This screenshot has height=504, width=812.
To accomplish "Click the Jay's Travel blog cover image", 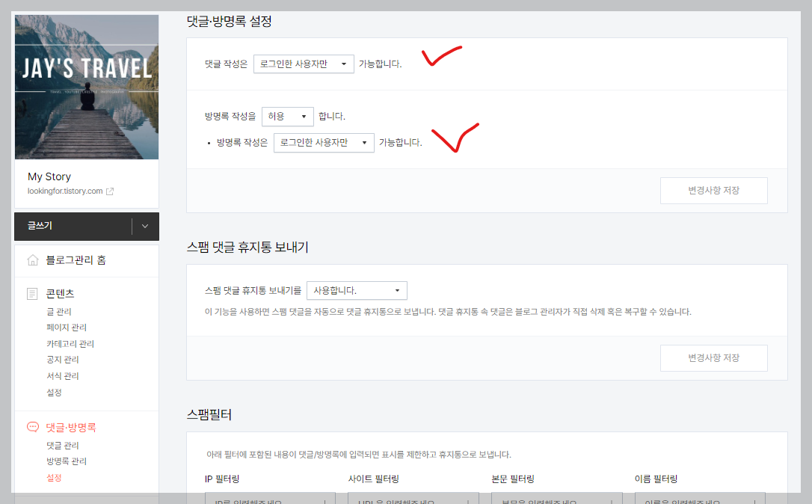I will pos(87,87).
